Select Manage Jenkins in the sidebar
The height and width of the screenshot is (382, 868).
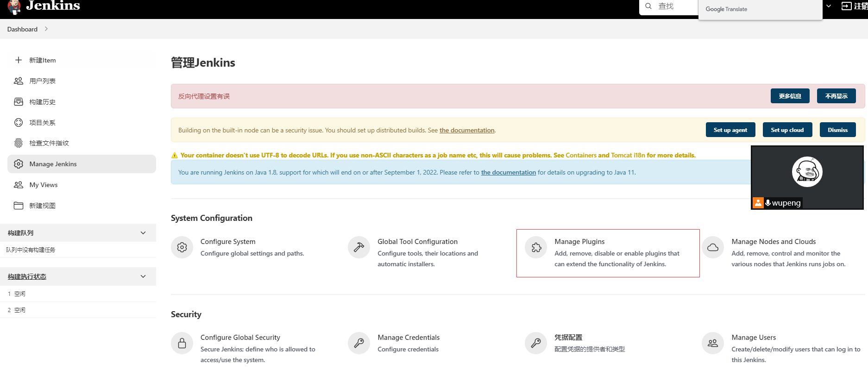[82, 164]
